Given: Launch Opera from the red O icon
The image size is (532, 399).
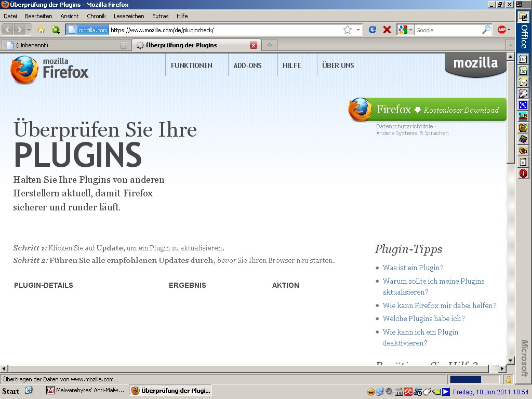Looking at the screenshot, I should [x=523, y=174].
